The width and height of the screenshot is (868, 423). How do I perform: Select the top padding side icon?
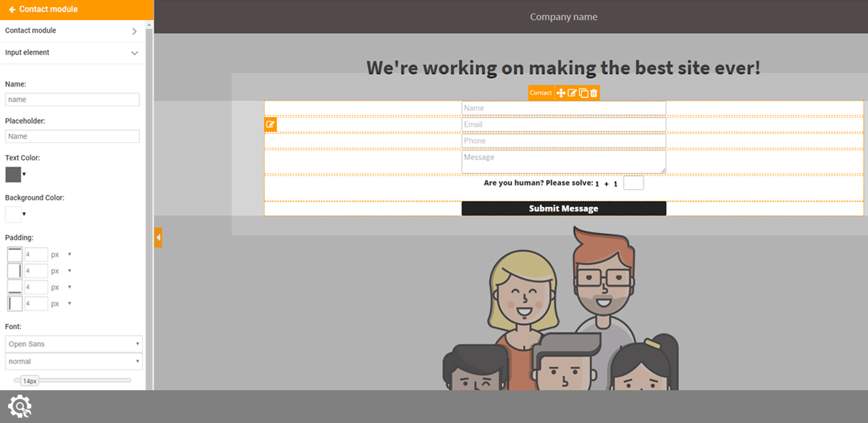click(x=15, y=255)
